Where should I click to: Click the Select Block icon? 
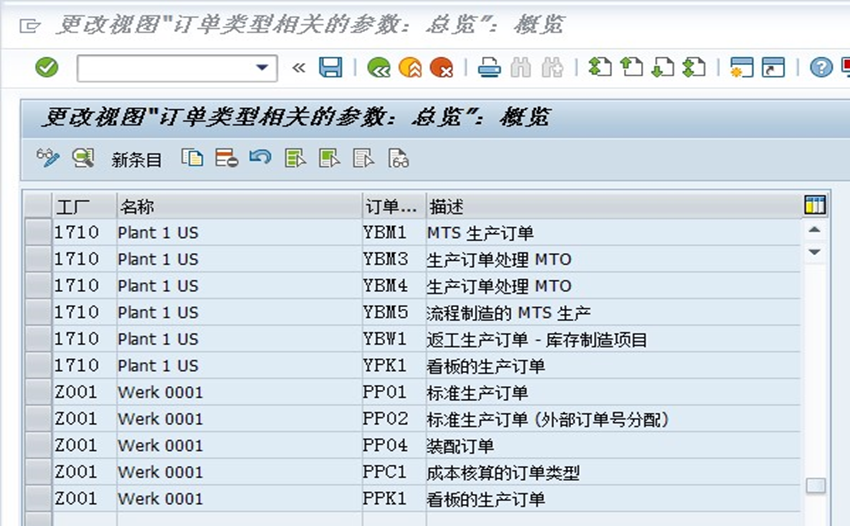tap(330, 158)
